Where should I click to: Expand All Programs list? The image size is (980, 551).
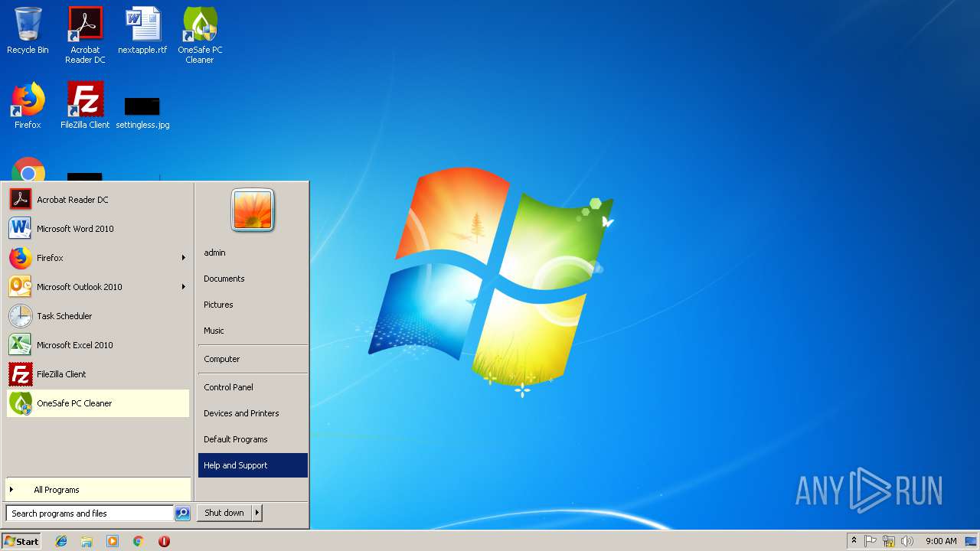click(98, 490)
